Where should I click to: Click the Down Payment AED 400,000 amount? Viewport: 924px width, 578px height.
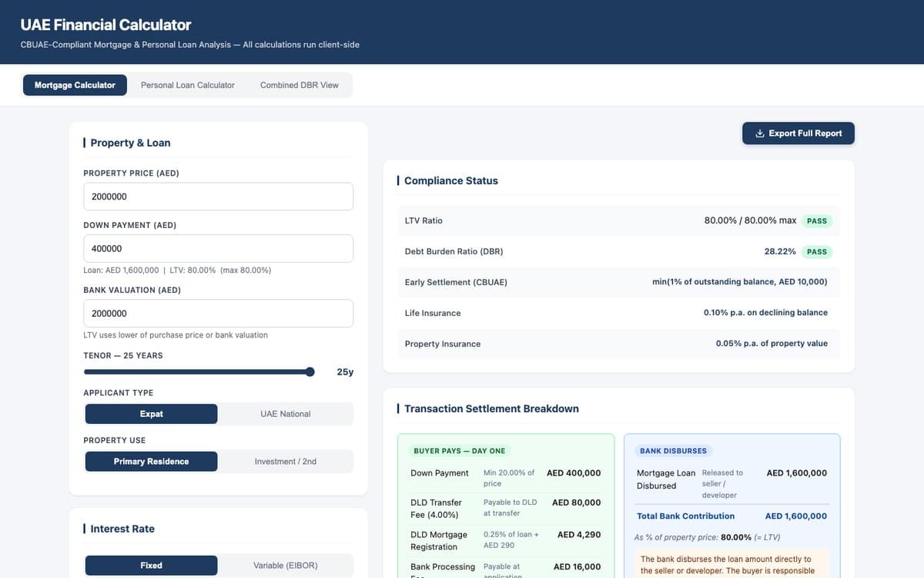(574, 473)
